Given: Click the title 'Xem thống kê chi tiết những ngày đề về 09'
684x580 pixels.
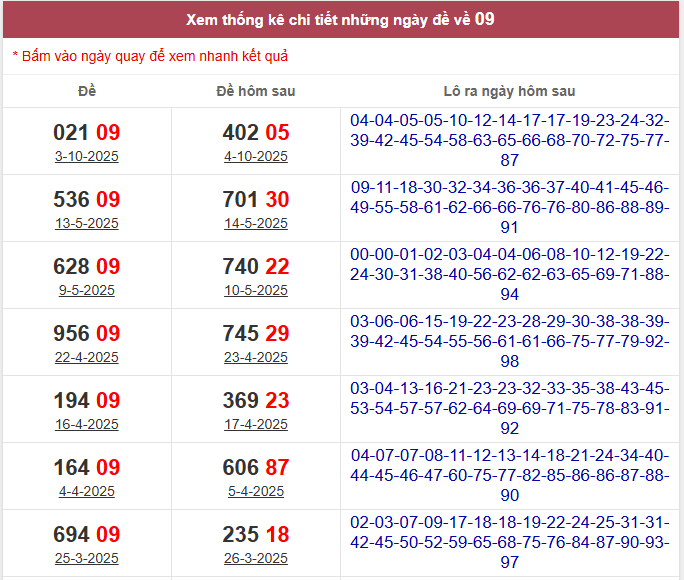Looking at the screenshot, I should pos(340,20).
